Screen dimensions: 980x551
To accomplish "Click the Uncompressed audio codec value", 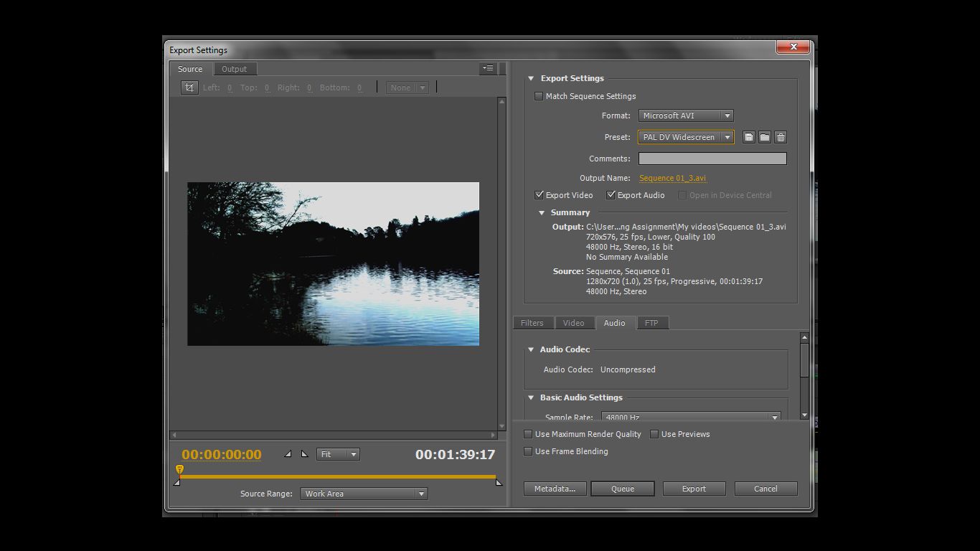I will 628,369.
